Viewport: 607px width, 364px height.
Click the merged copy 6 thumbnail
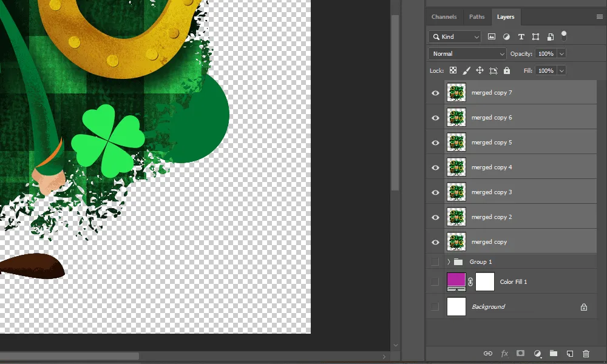coord(456,117)
